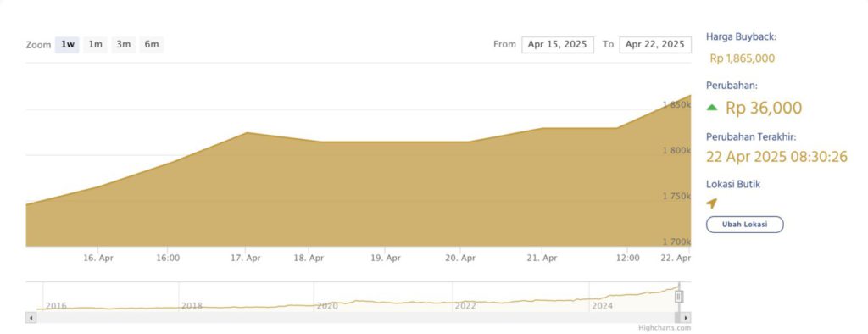Click the Perubahan Terakhir label

[751, 136]
